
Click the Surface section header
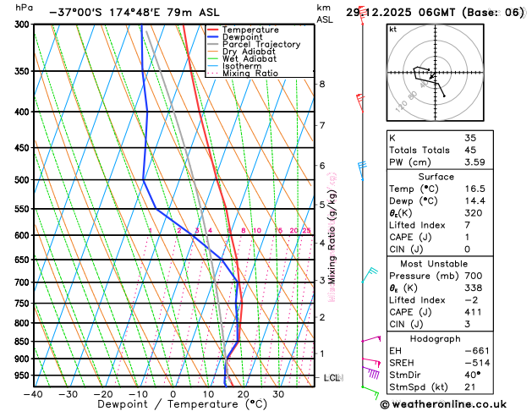(436, 177)
